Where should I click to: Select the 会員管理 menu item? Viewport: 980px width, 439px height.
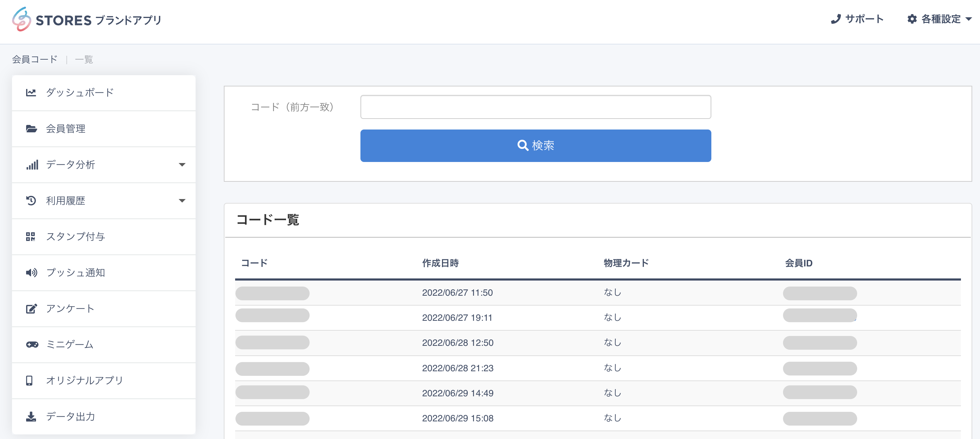tap(65, 128)
